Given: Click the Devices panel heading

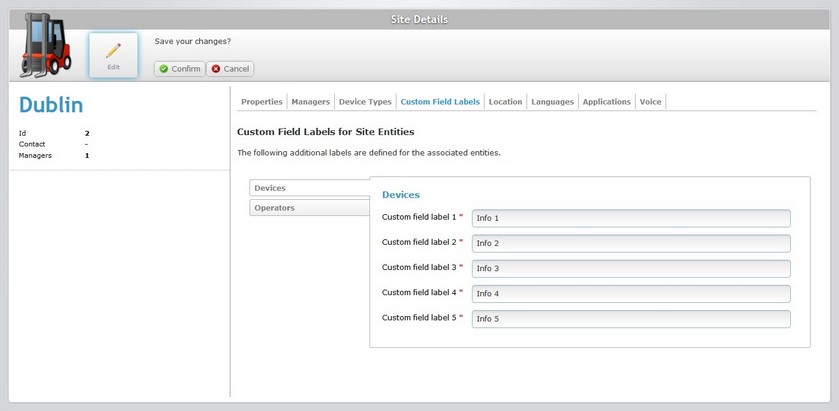Looking at the screenshot, I should pyautogui.click(x=401, y=195).
